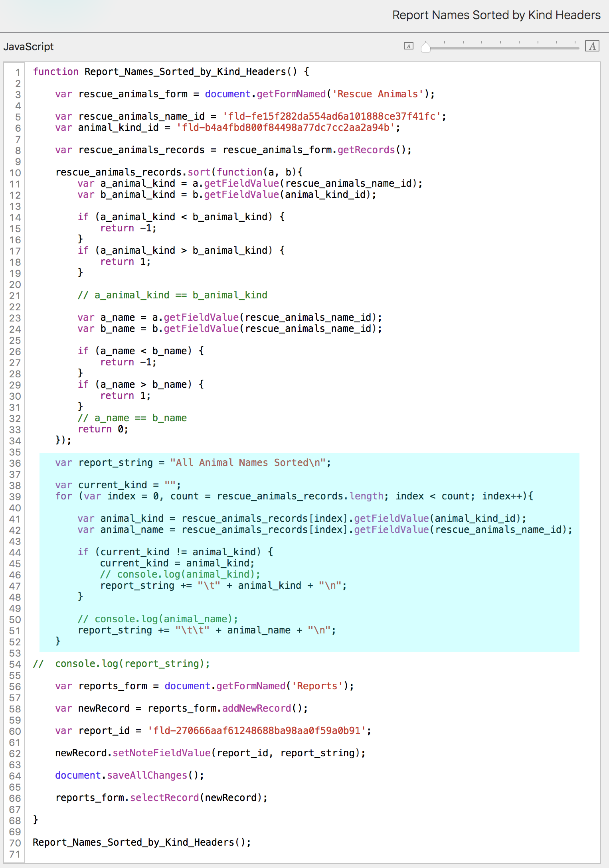Click the document.saveAllChanges() statement
Screen dimensions: 609x868
tap(129, 775)
